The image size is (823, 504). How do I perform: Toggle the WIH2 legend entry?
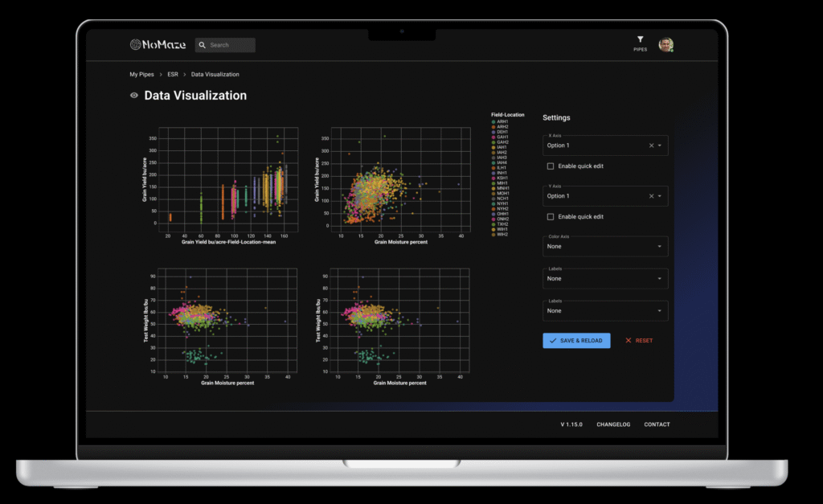(x=502, y=234)
